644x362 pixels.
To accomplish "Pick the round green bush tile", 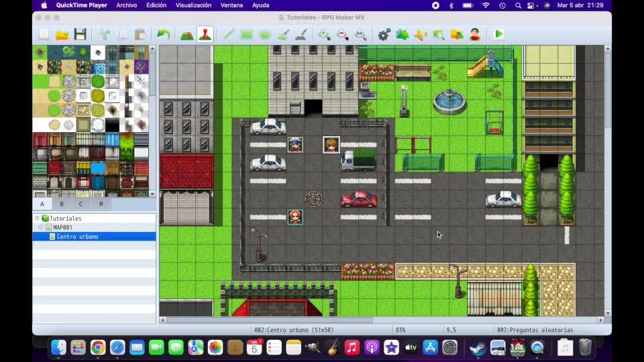I will tap(98, 82).
